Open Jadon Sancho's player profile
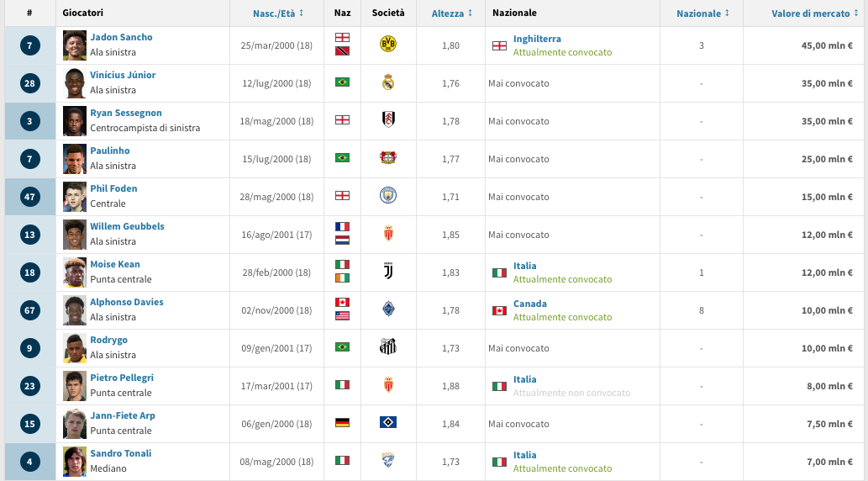This screenshot has height=481, width=868. click(121, 37)
